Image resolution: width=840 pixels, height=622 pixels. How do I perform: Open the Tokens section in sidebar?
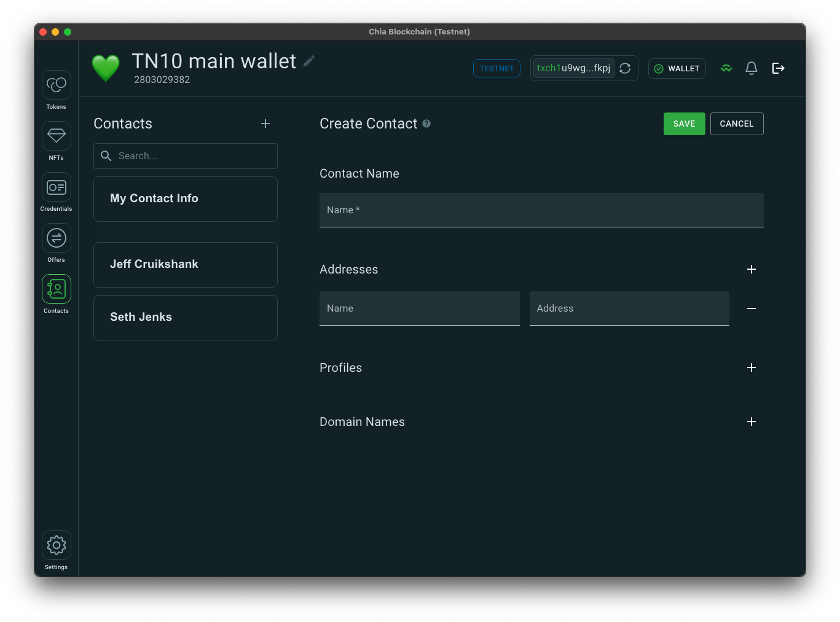(x=56, y=85)
